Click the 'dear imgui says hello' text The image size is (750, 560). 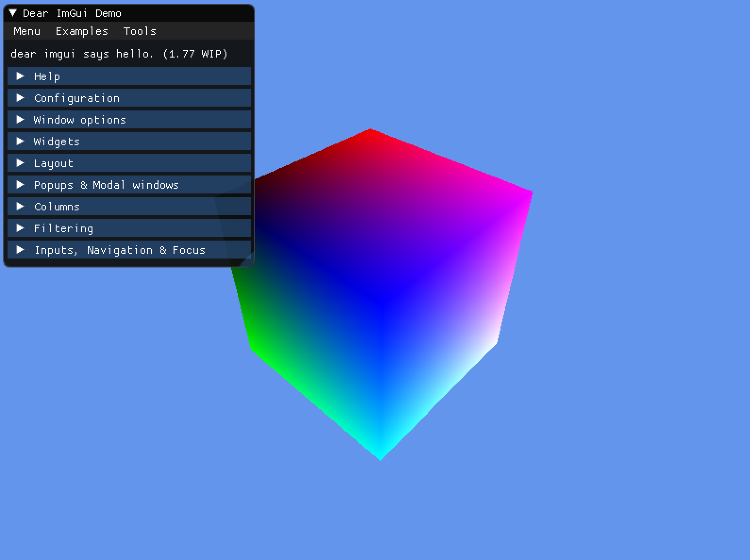pos(119,54)
